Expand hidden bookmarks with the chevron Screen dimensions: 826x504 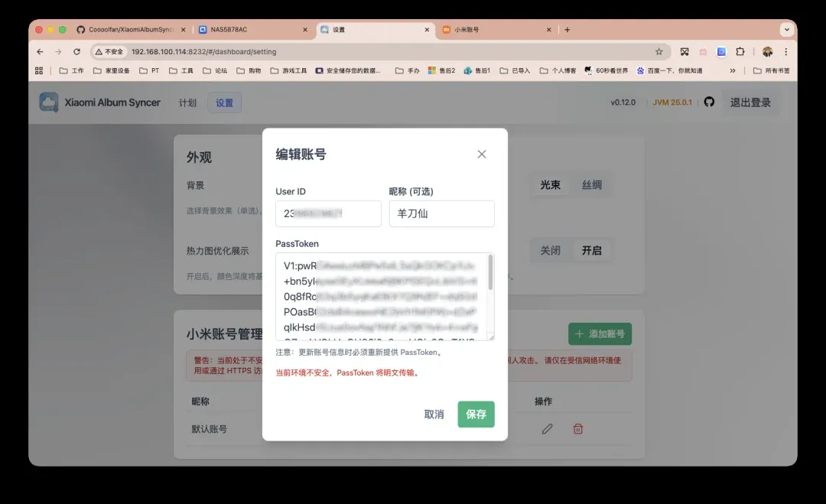click(733, 70)
